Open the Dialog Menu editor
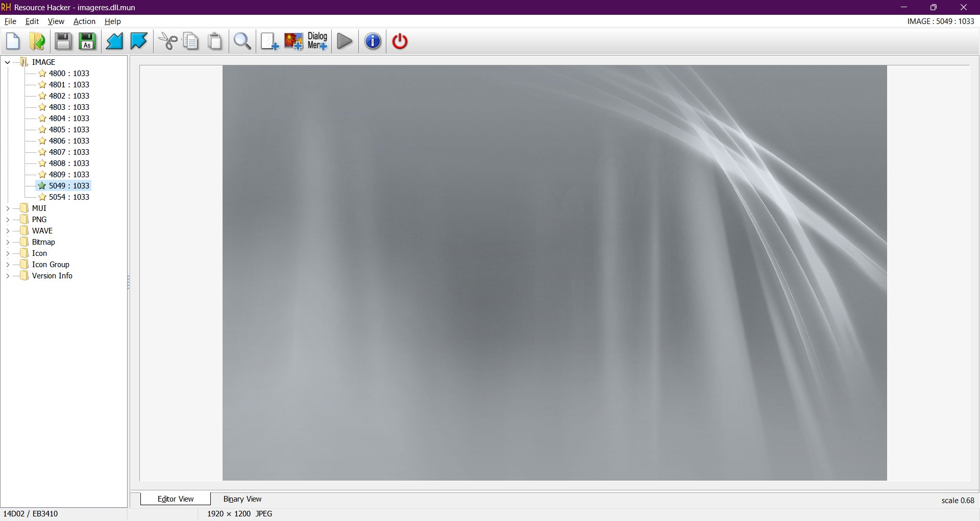Screen dimensions: 980x521 317,41
